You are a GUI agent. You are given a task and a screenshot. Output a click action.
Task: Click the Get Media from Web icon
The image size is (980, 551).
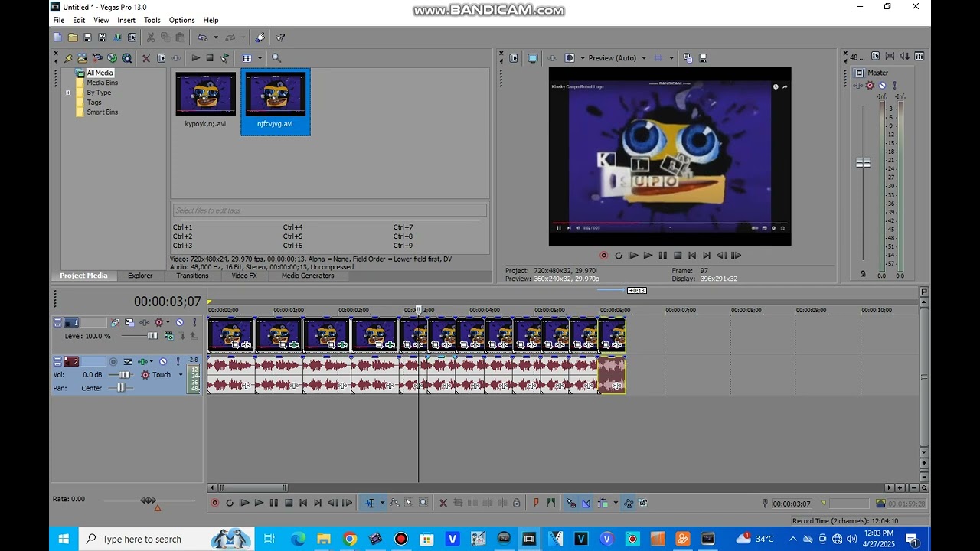(126, 58)
